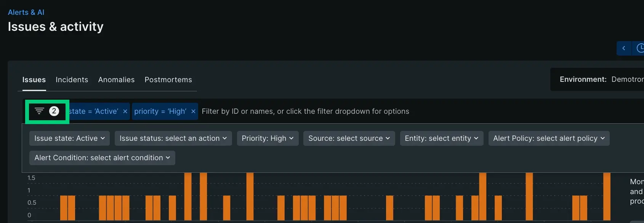Remove the priority = 'High' filter chip
The height and width of the screenshot is (223, 644).
coord(193,111)
